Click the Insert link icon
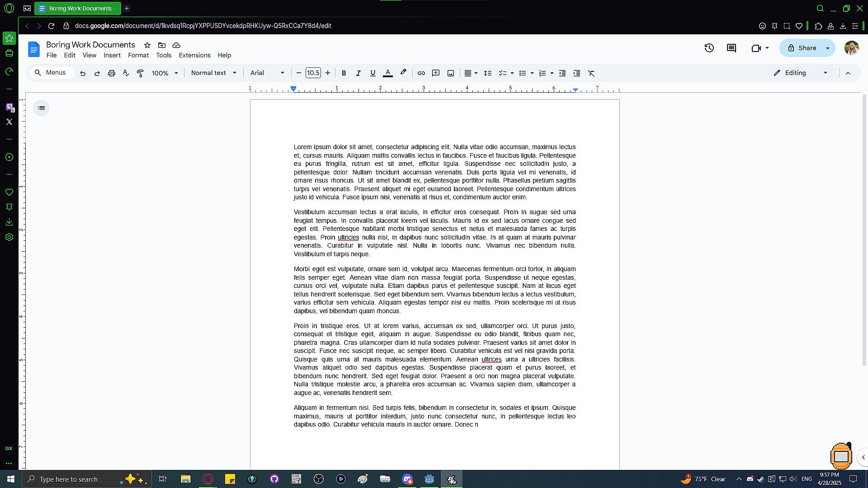This screenshot has width=868, height=488. pos(421,73)
